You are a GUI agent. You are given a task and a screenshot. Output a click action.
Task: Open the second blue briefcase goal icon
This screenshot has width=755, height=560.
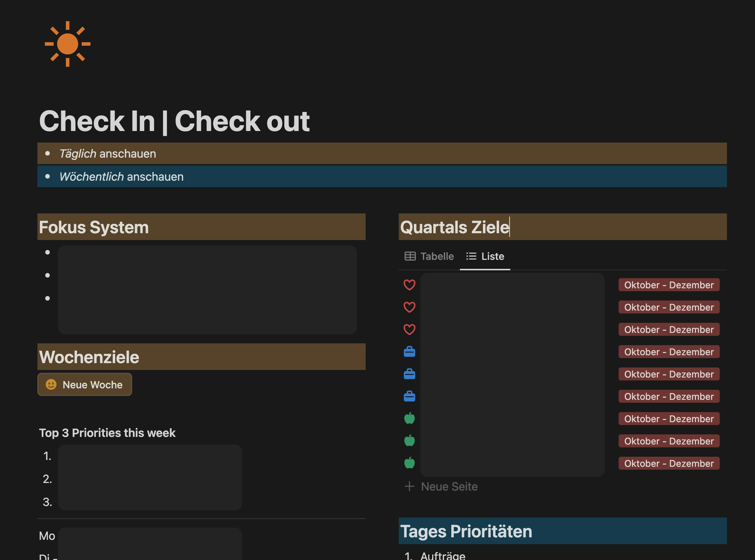pyautogui.click(x=410, y=374)
